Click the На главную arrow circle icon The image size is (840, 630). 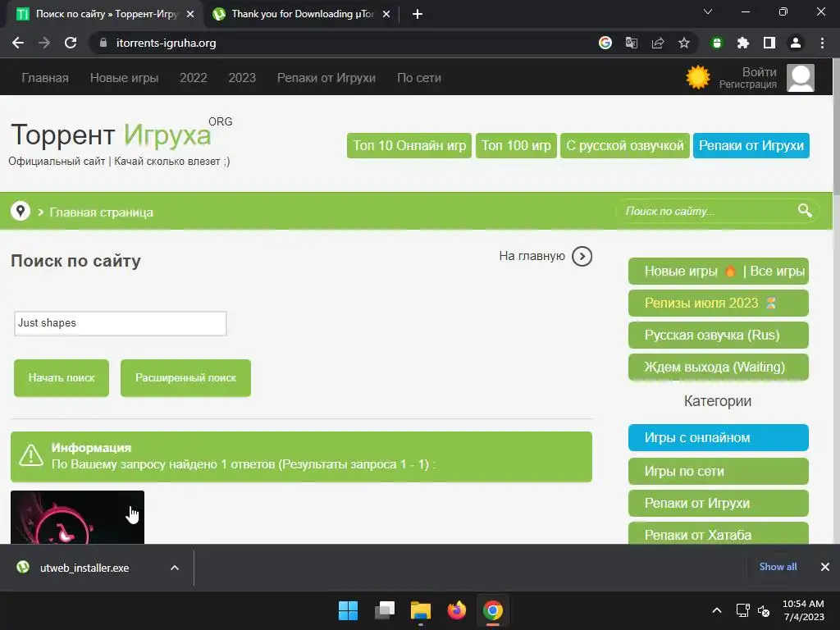click(x=582, y=256)
